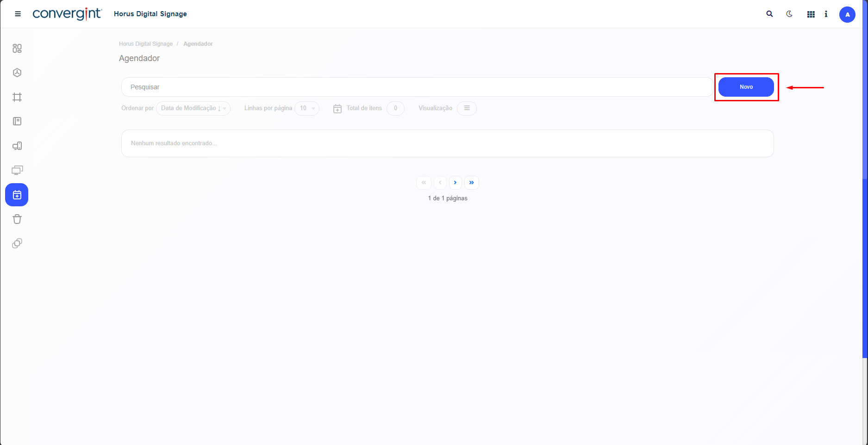
Task: Open the frame crop sidebar icon
Action: pos(17,97)
